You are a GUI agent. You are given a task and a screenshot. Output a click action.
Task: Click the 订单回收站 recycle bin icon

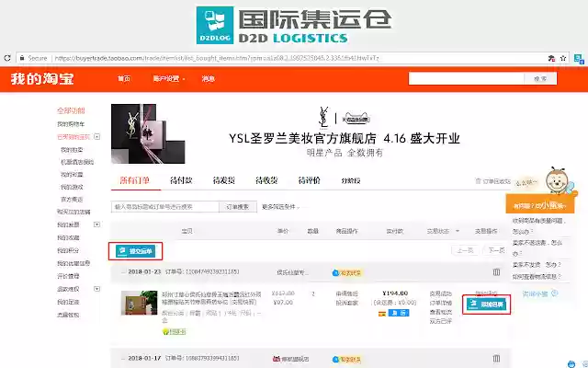(478, 181)
